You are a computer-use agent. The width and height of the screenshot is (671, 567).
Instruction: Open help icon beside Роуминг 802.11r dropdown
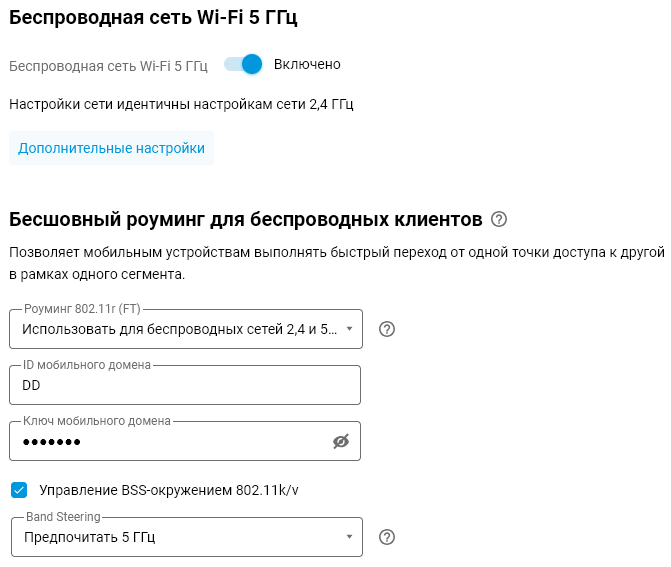point(388,329)
